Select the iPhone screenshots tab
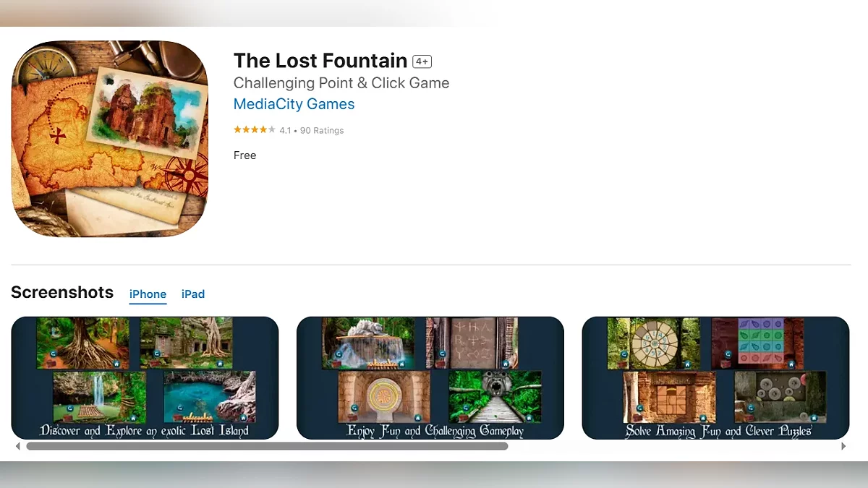Viewport: 868px width, 488px height. (148, 294)
